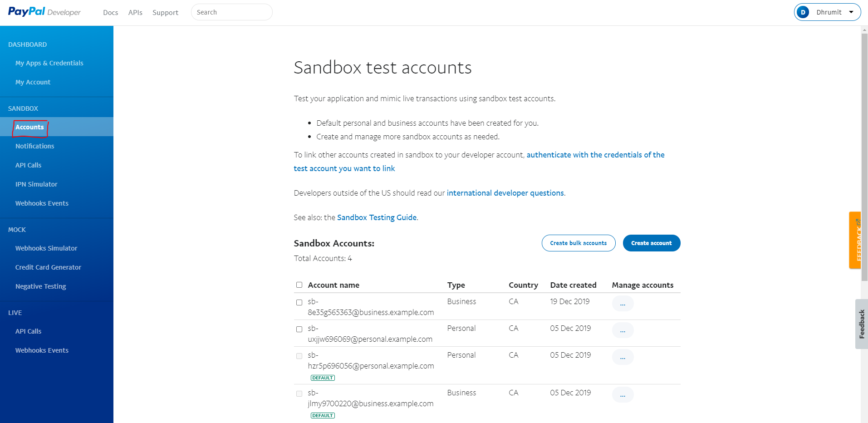This screenshot has width=868, height=423.
Task: Click the Country column header
Action: click(x=523, y=285)
